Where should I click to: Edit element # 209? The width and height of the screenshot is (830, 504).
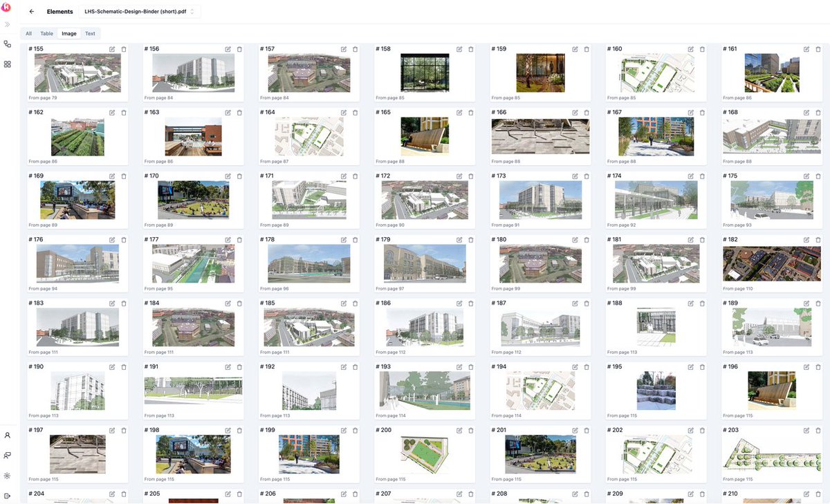tap(690, 494)
